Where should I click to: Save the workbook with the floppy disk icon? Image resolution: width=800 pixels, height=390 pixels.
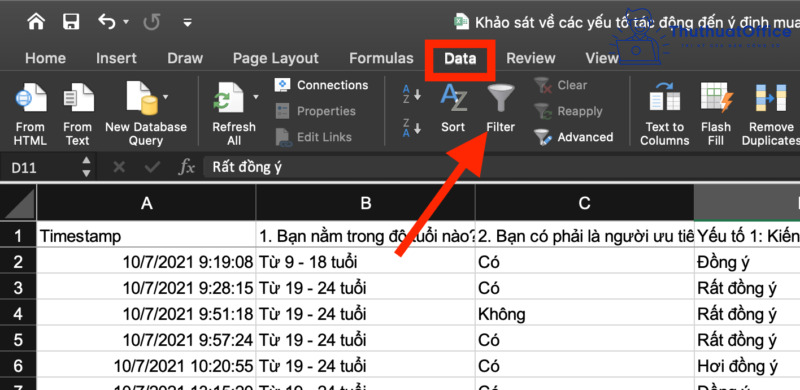(70, 22)
